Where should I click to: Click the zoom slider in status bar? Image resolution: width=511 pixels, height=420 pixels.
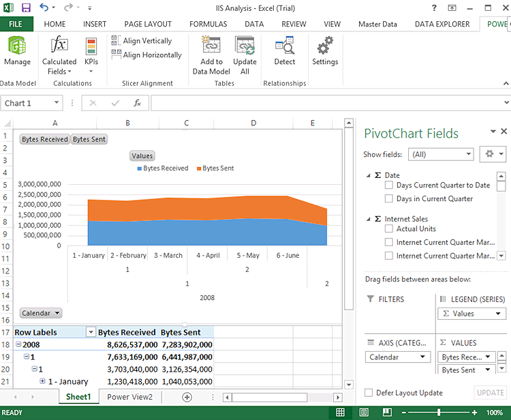pos(438,413)
